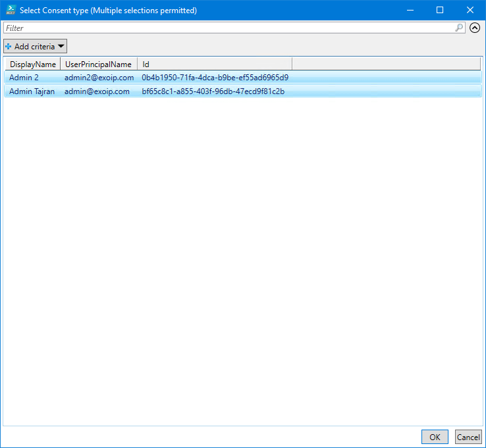Click the Id starting with 0b4b1950

215,78
